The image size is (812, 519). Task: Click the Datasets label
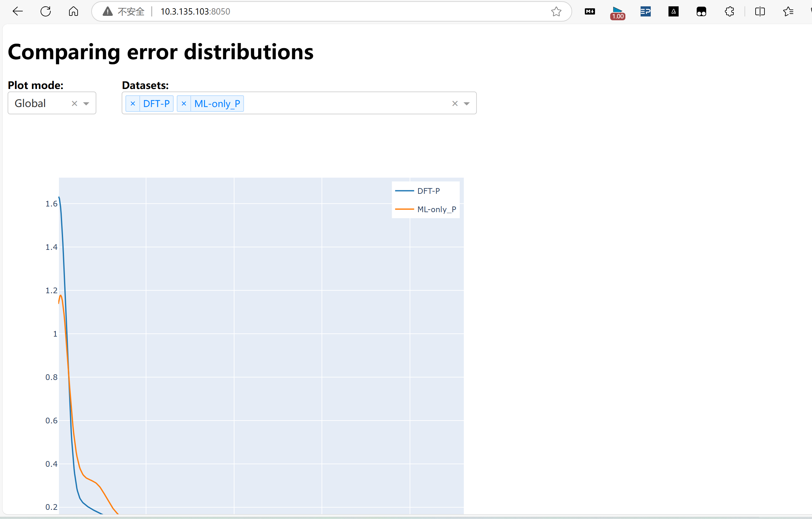point(145,85)
